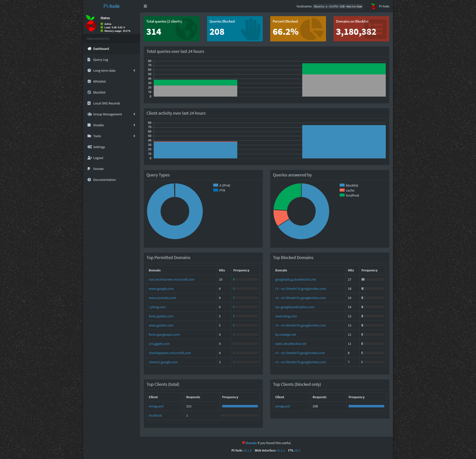Open the Dashboard menu item
The image size is (476, 459).
112,49
